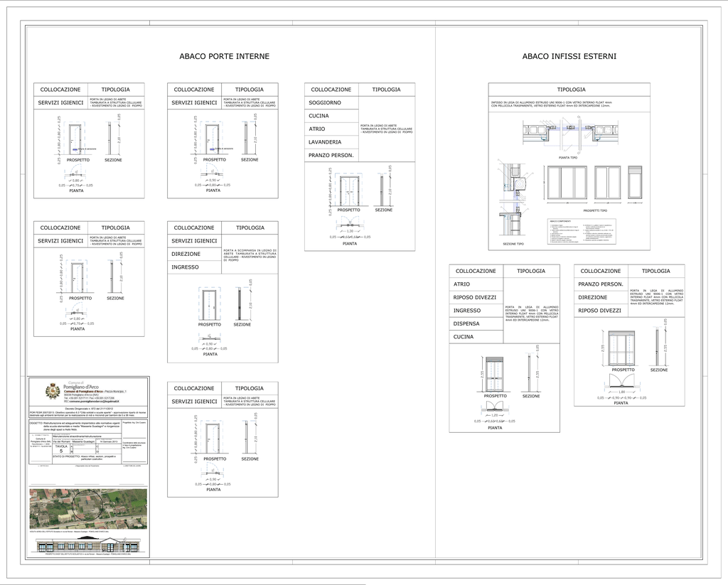Click the narrow shuttered window elevation

[x=635, y=183]
